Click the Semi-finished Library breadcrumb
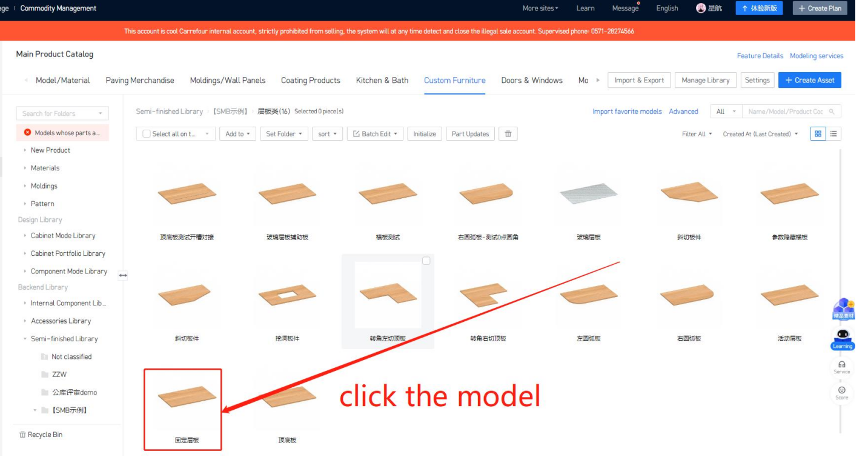 coord(170,112)
